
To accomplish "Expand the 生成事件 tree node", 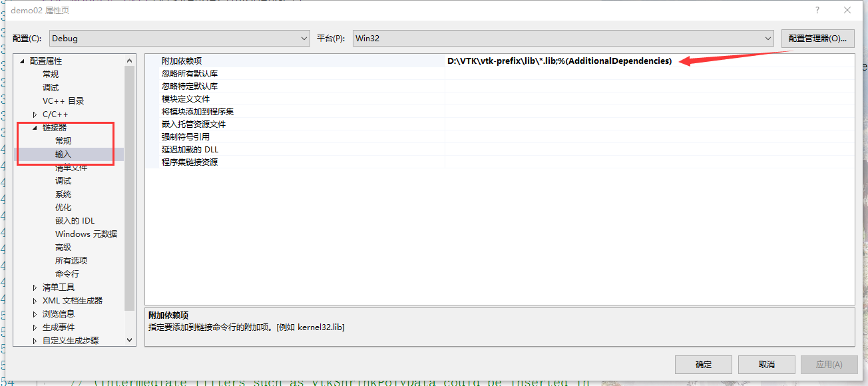I will point(34,327).
